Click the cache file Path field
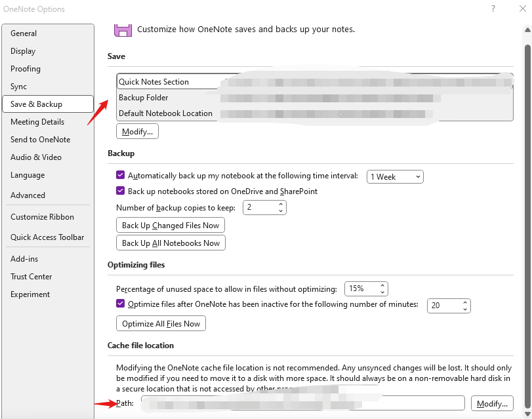 [x=303, y=403]
